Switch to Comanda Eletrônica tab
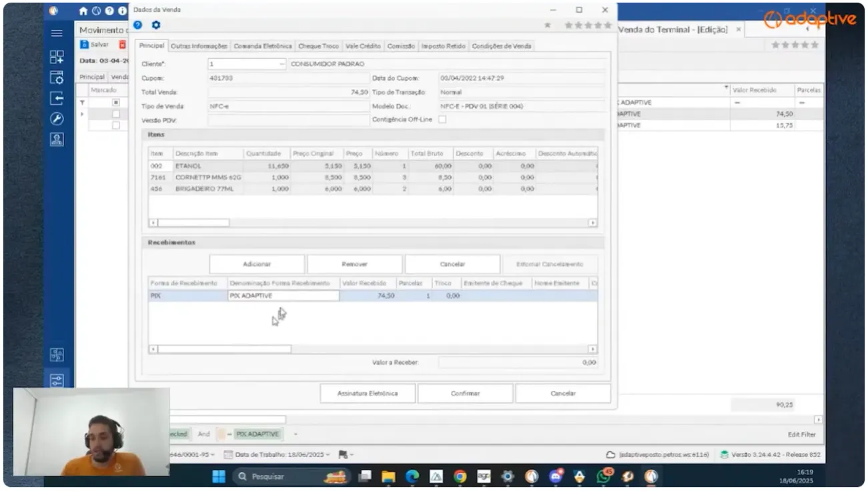Image resolution: width=868 pixels, height=491 pixels. click(x=263, y=46)
